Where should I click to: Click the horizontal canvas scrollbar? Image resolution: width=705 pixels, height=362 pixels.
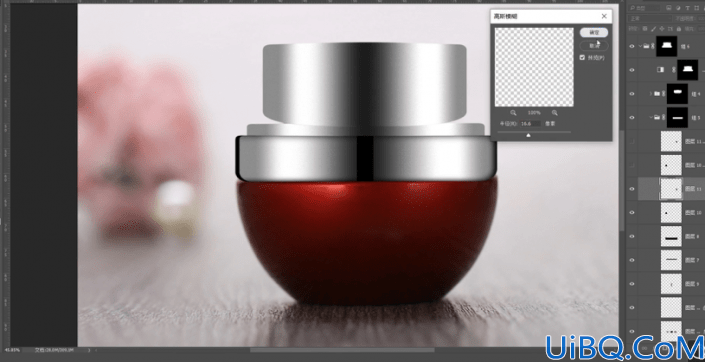(342, 350)
